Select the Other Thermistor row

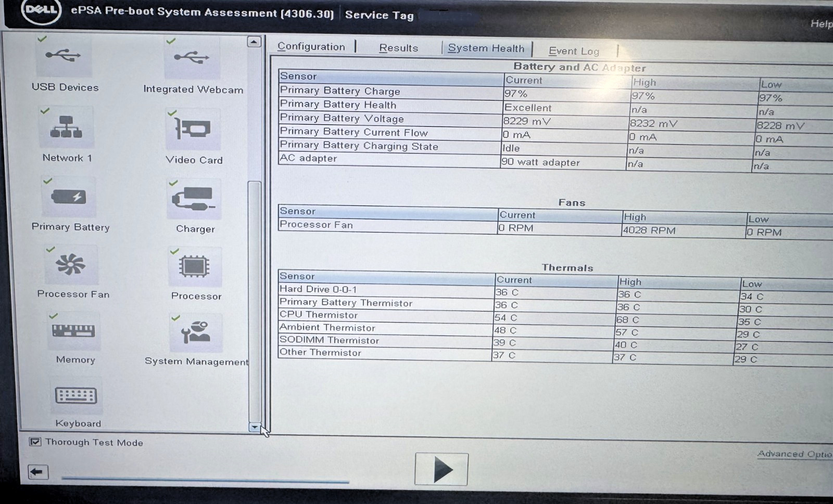tap(556, 355)
